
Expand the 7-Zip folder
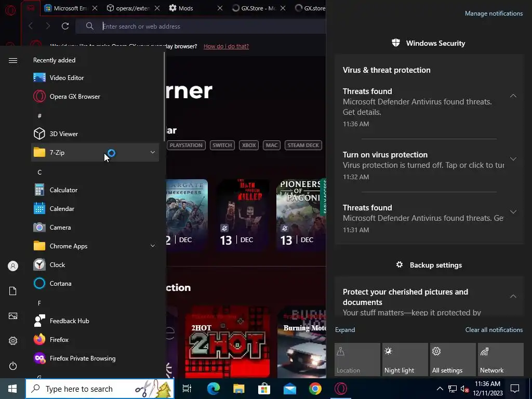[95, 152]
